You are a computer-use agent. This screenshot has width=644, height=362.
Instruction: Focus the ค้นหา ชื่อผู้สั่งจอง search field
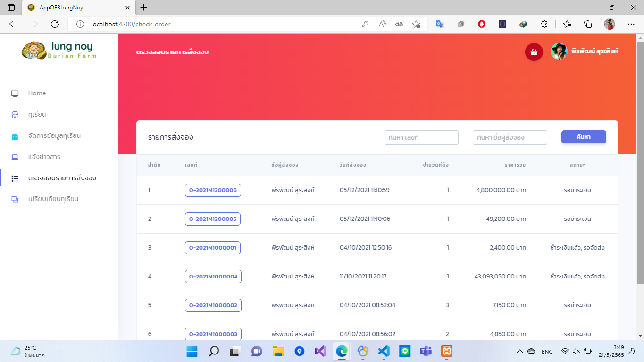click(x=510, y=137)
